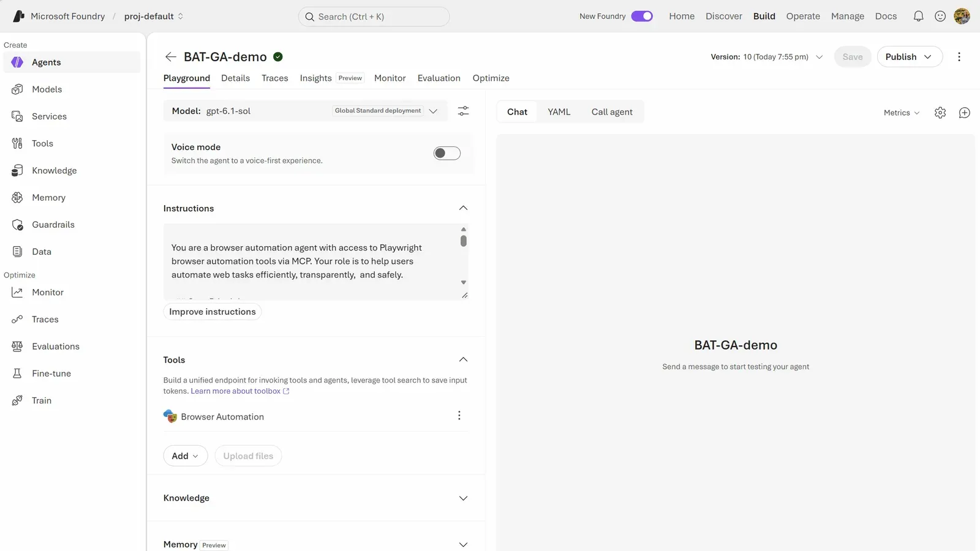Open the proj-default project switcher
Viewport: 980px width, 551px height.
click(154, 17)
